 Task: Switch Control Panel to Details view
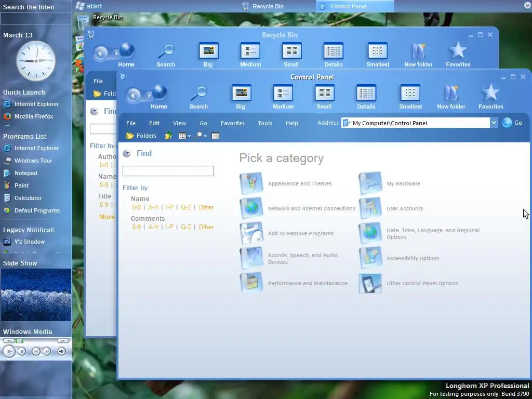click(366, 97)
